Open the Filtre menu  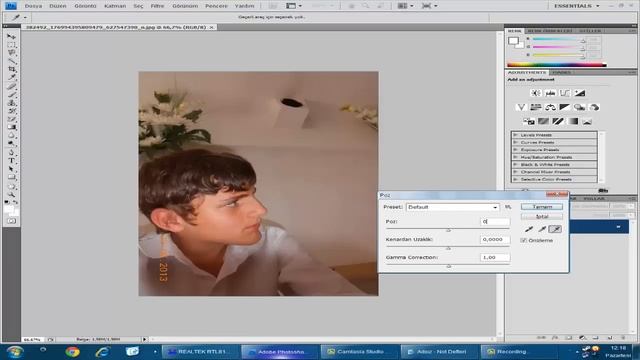point(157,6)
